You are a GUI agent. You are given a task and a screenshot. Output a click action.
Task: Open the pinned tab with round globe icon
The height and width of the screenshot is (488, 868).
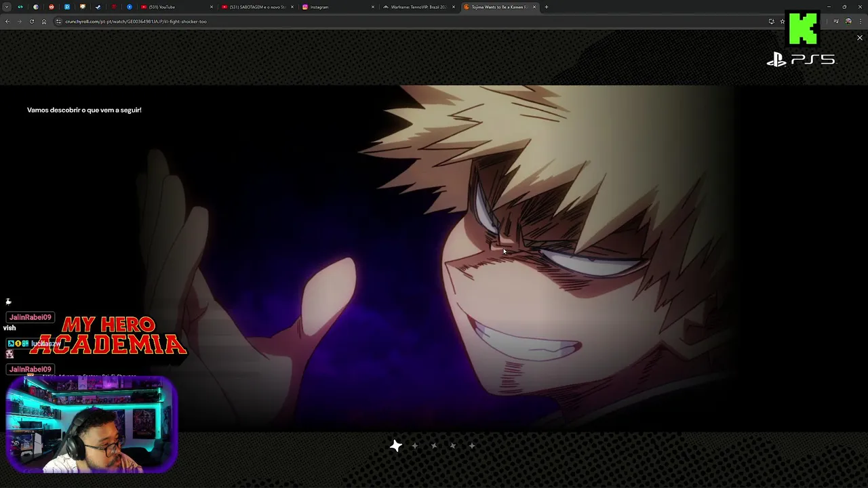35,7
